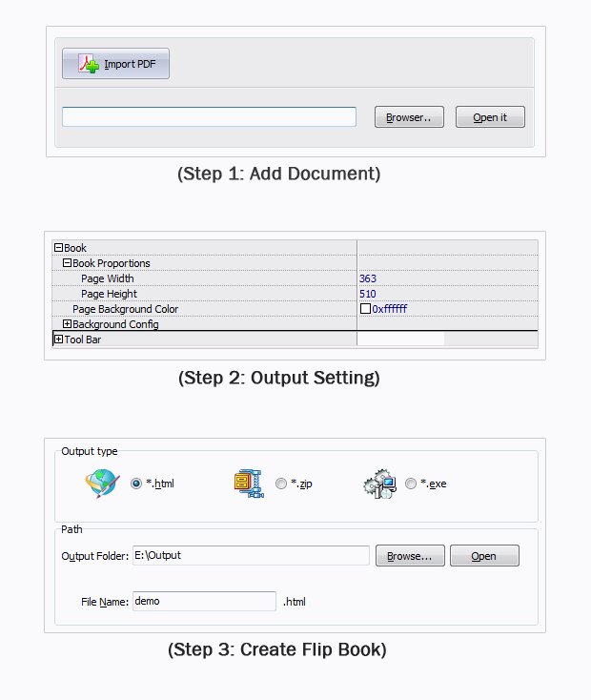The height and width of the screenshot is (700, 591).
Task: Select the Page Width row
Action: (x=295, y=278)
